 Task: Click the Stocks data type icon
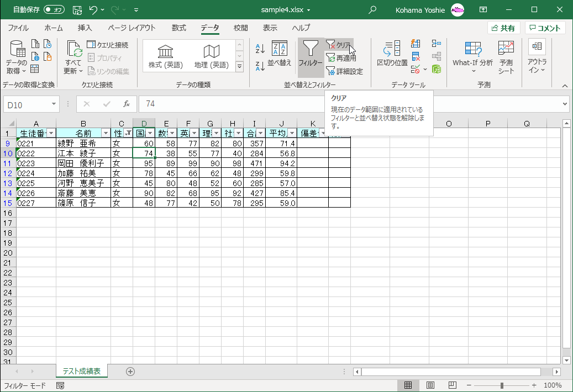point(165,52)
